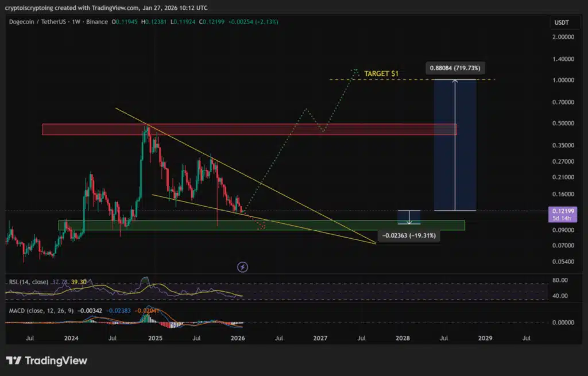Viewport: 588px width, 376px height.
Task: Select the RSI (14, close) indicator label
Action: 26,282
